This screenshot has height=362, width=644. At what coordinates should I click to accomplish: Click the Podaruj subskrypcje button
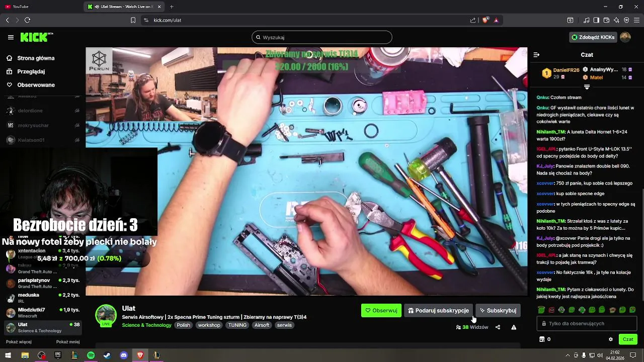pos(438,310)
